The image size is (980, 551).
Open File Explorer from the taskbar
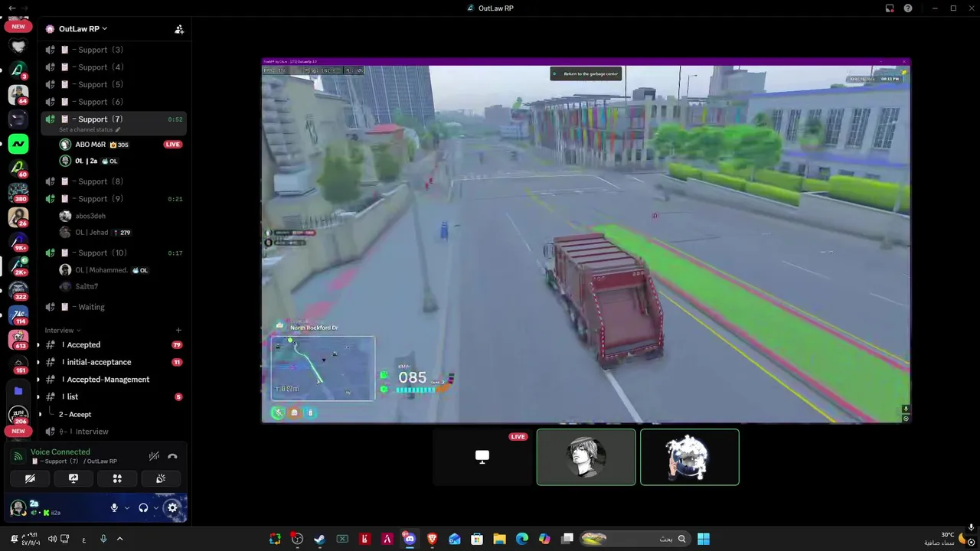[x=499, y=539]
